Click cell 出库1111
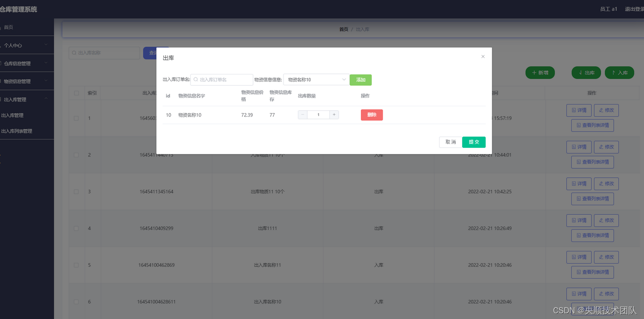 click(x=267, y=228)
